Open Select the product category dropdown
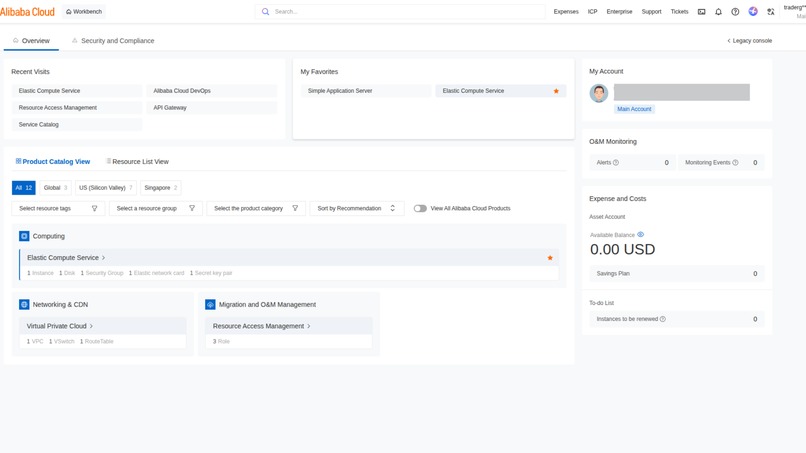The width and height of the screenshot is (806, 453). pos(256,208)
